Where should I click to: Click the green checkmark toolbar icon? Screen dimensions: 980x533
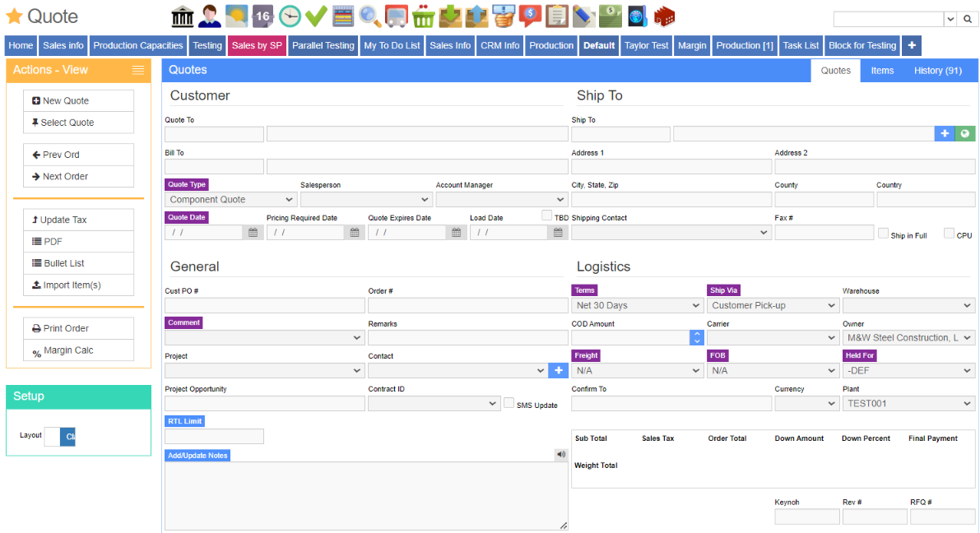[x=316, y=16]
